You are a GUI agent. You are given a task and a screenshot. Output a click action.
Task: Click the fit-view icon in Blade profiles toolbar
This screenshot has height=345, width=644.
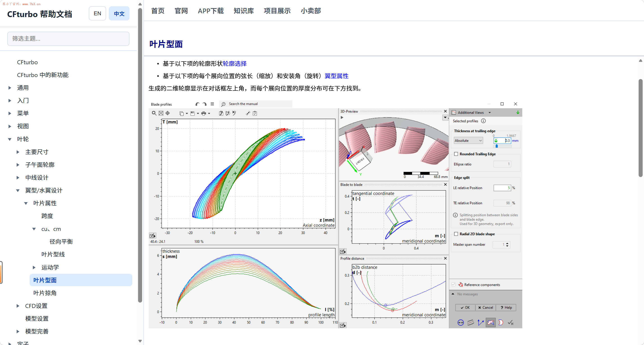point(161,113)
